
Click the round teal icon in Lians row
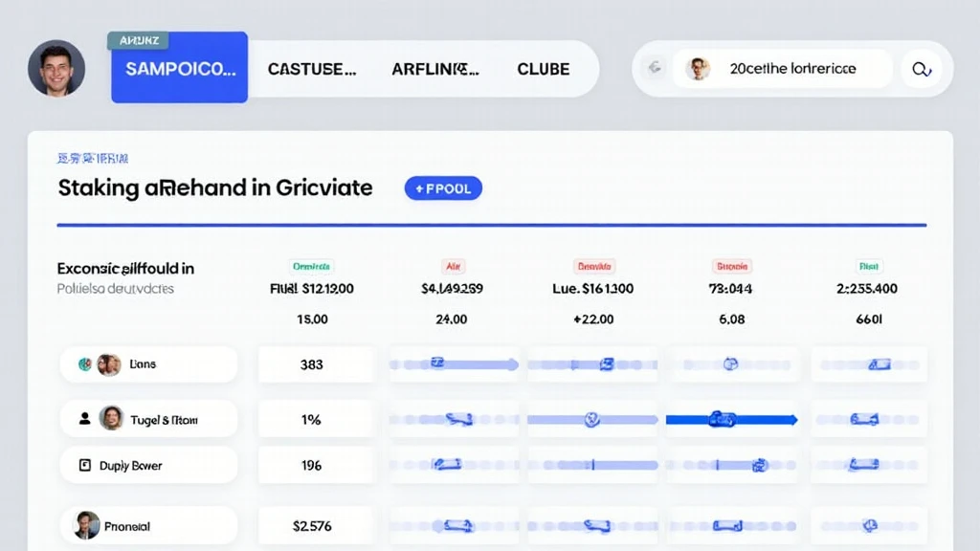tap(84, 364)
